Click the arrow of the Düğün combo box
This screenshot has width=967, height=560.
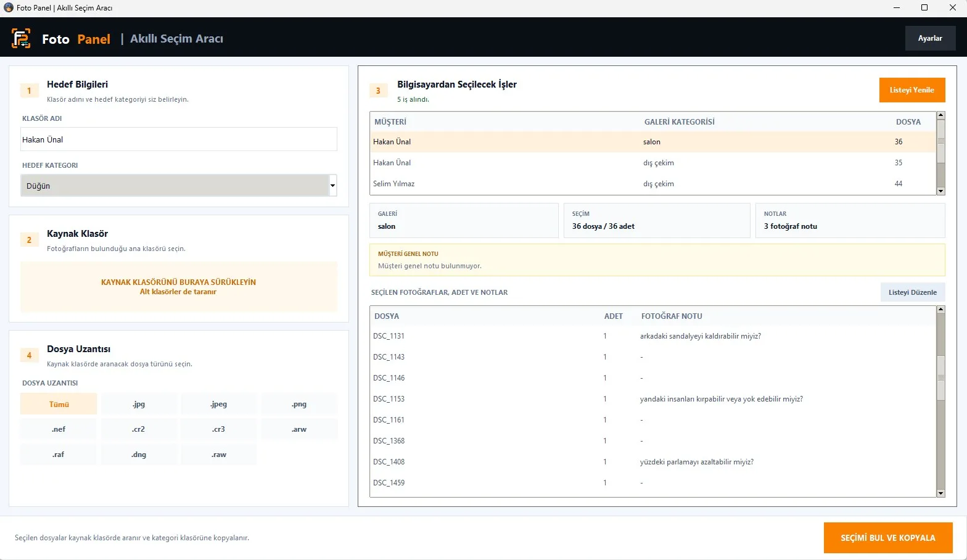click(332, 186)
